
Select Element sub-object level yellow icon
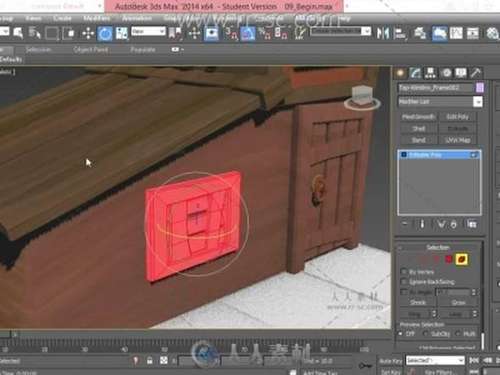coord(461,259)
